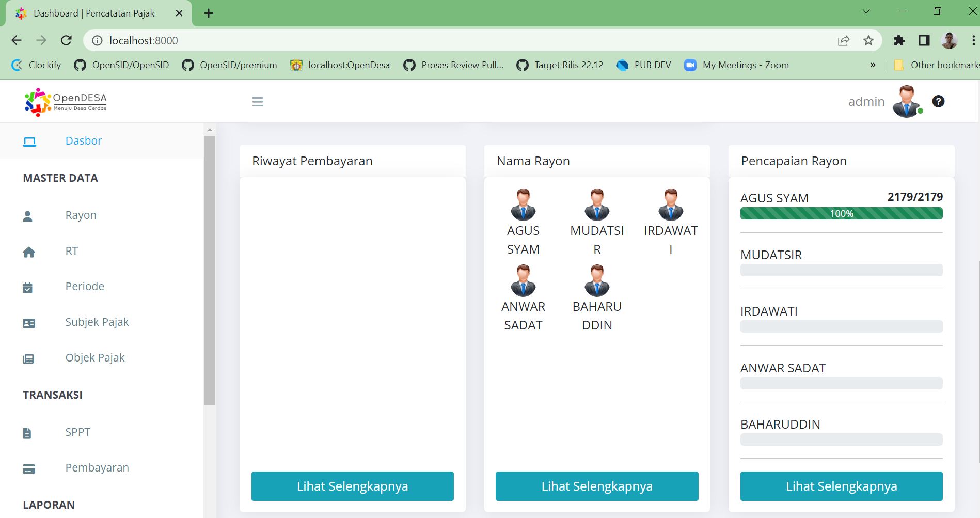Click the OpenDESA logo
This screenshot has height=518, width=980.
click(x=65, y=101)
